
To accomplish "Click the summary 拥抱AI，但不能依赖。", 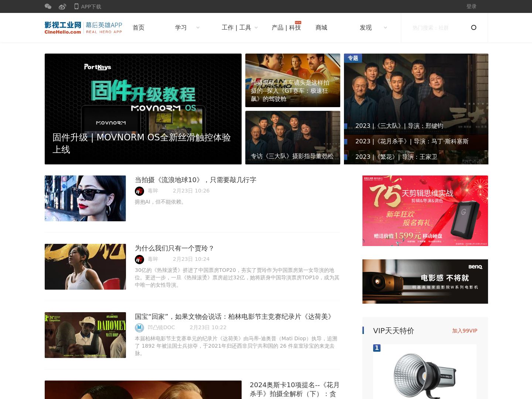I will coord(160,202).
